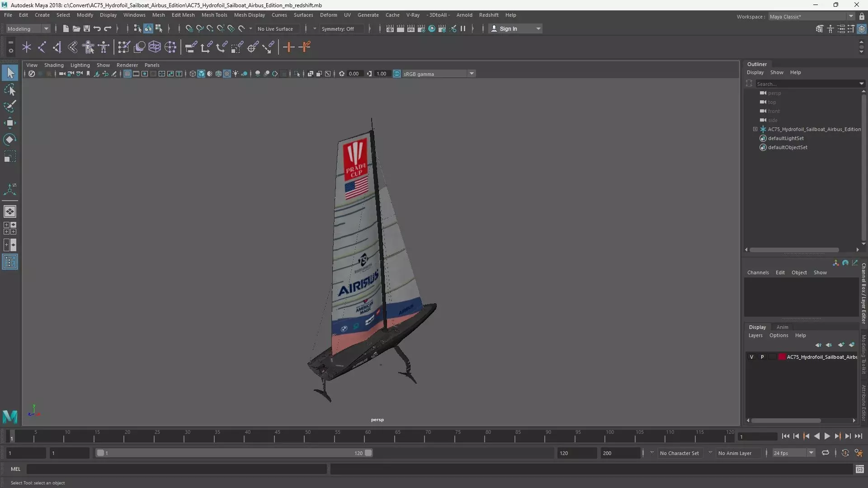Click the Outliner layout icon in left toolbox

(x=10, y=262)
